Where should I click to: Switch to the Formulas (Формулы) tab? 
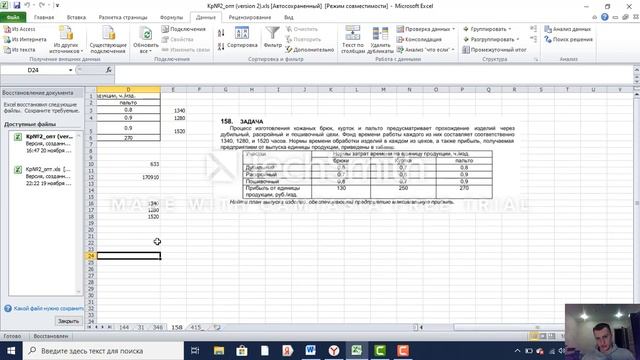[x=171, y=18]
